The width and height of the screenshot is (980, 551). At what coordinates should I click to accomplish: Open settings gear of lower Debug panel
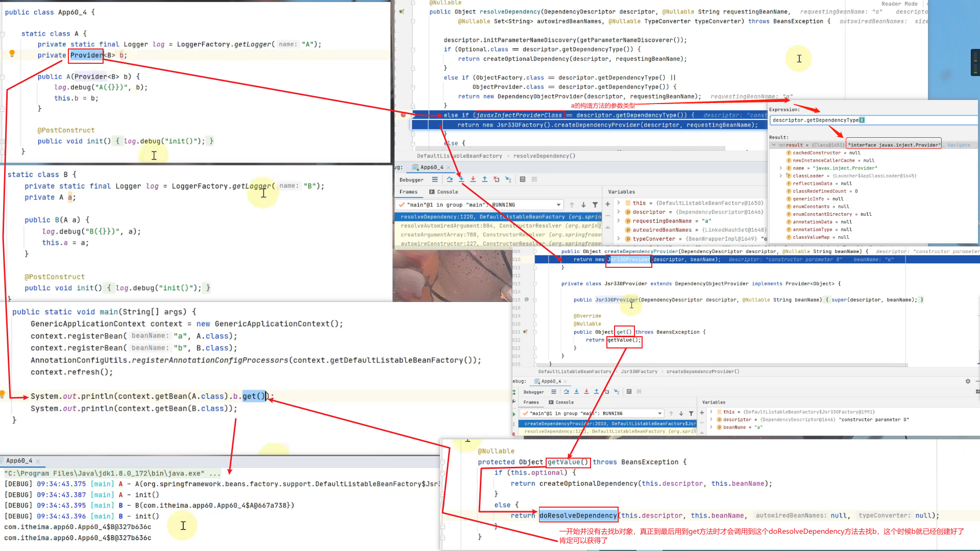tap(968, 381)
